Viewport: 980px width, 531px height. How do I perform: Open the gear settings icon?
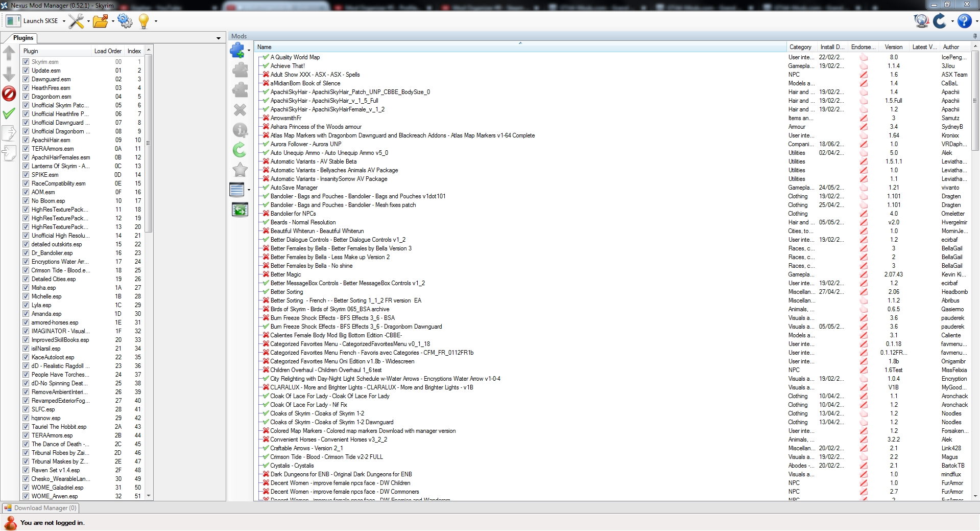(125, 21)
